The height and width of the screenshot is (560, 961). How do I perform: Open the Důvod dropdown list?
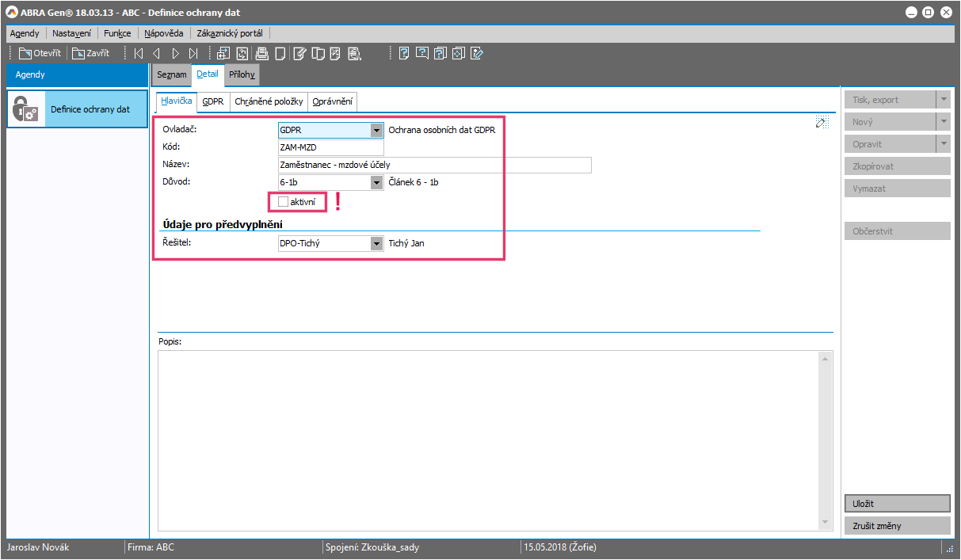(376, 183)
